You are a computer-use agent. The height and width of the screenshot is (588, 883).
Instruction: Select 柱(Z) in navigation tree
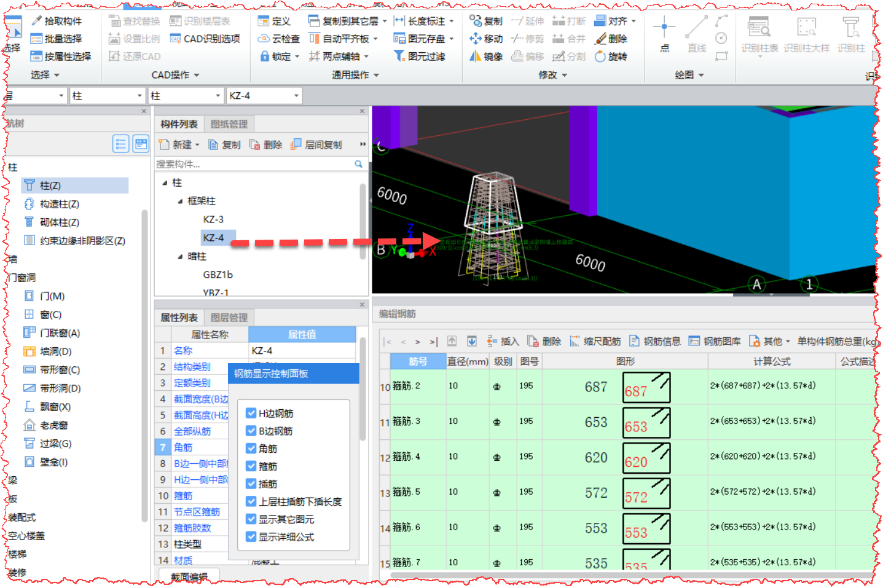[x=75, y=186]
